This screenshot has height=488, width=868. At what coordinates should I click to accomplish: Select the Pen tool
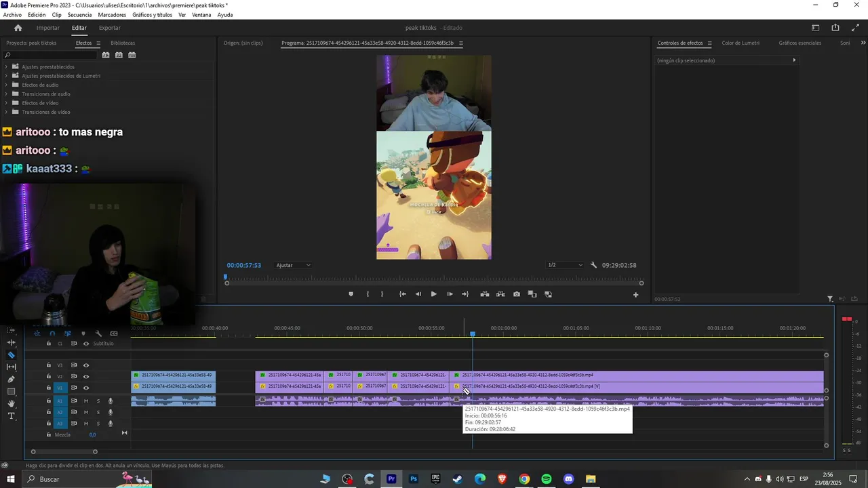pyautogui.click(x=12, y=379)
